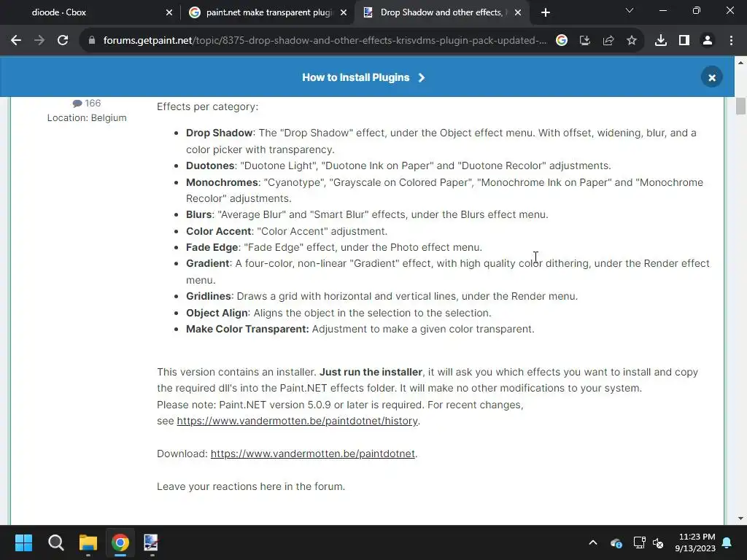This screenshot has width=747, height=560.
Task: Reload the current page
Action: click(x=63, y=41)
